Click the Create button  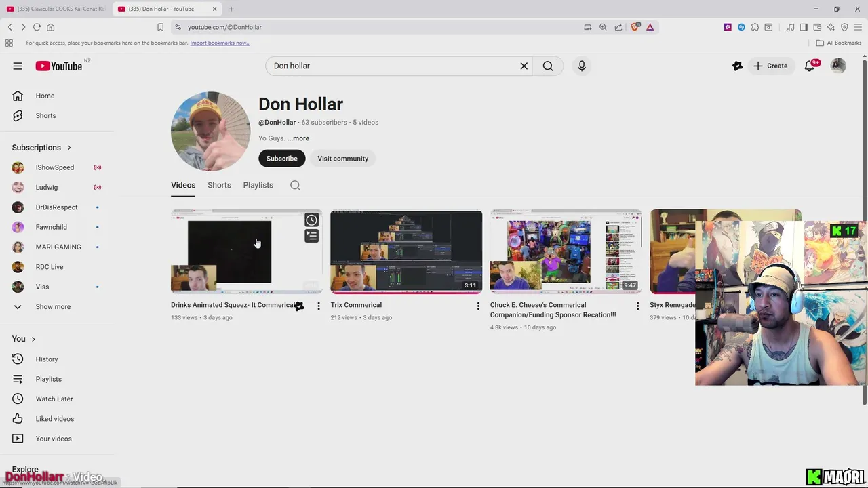(x=770, y=66)
